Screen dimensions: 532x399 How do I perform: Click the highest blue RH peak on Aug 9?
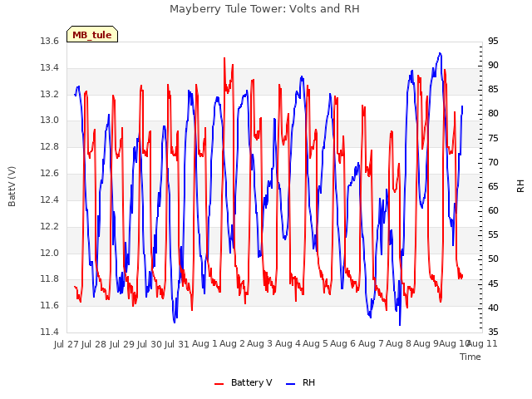pyautogui.click(x=440, y=53)
